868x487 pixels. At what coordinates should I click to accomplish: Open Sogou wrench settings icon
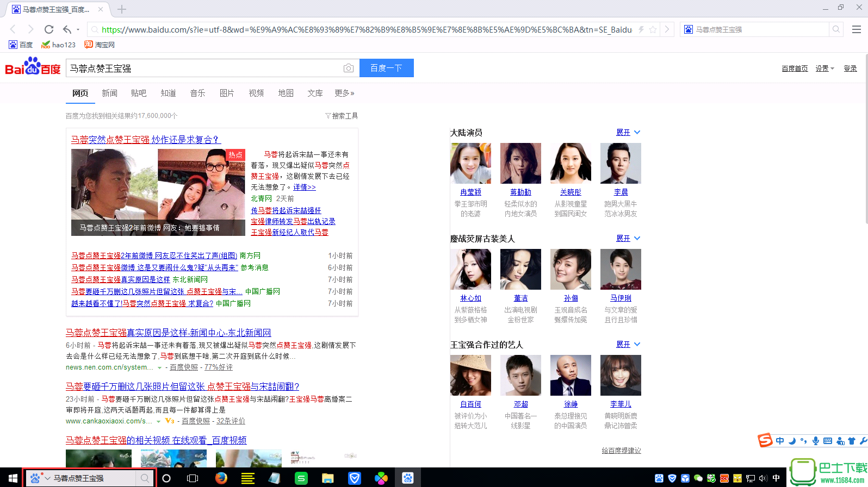point(863,441)
